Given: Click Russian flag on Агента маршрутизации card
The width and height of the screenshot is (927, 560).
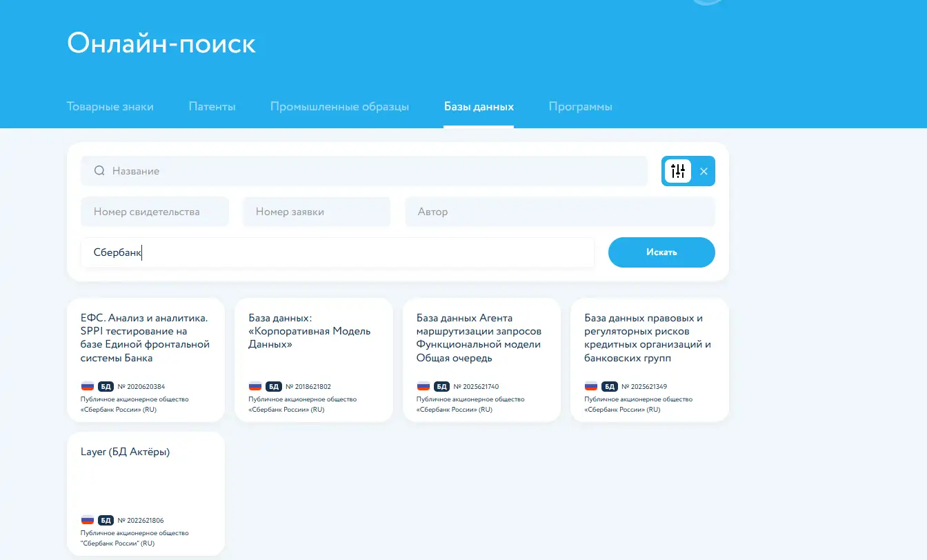Looking at the screenshot, I should [423, 386].
